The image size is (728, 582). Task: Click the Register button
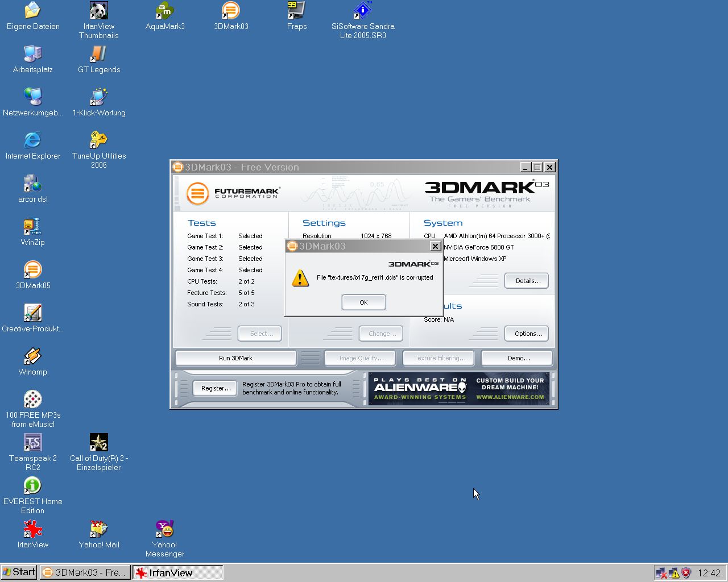215,388
